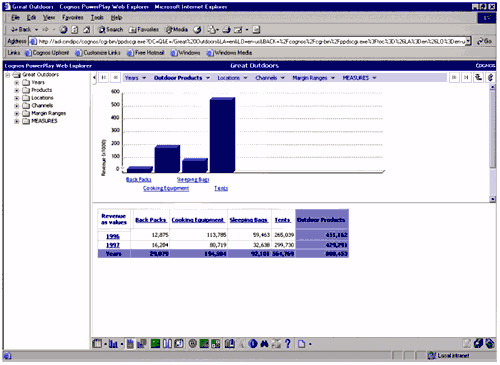Expand the Margin Ranges folder node
Viewport: 500px width, 365px height.
tap(17, 113)
